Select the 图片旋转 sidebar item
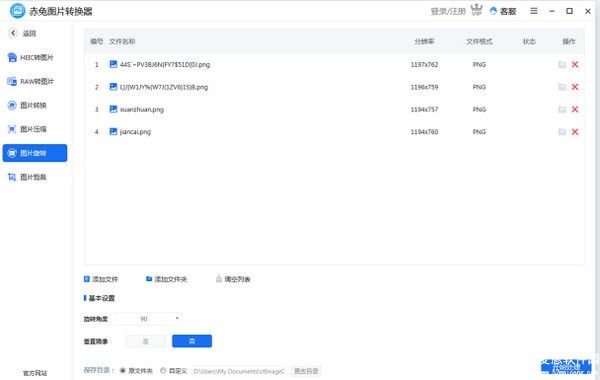The width and height of the screenshot is (600, 380). pos(35,153)
